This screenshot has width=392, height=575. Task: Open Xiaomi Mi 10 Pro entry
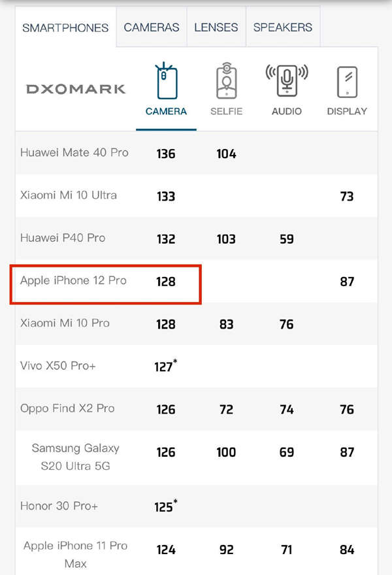click(x=65, y=323)
